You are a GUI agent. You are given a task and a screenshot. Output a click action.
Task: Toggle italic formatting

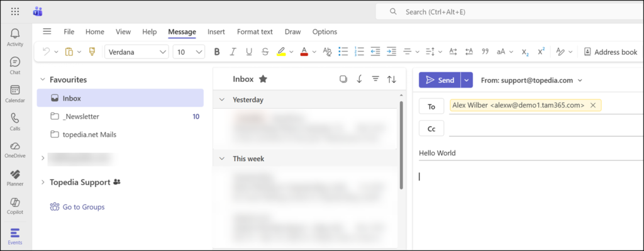[x=233, y=52]
